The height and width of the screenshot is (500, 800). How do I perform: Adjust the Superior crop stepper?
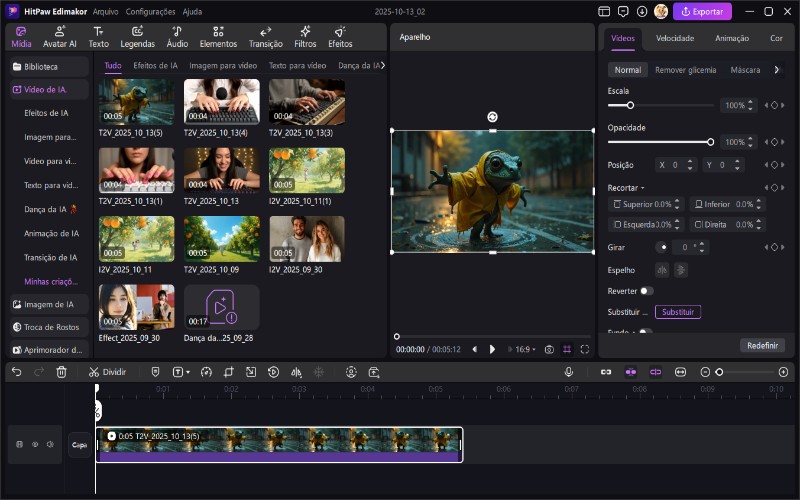tap(677, 204)
